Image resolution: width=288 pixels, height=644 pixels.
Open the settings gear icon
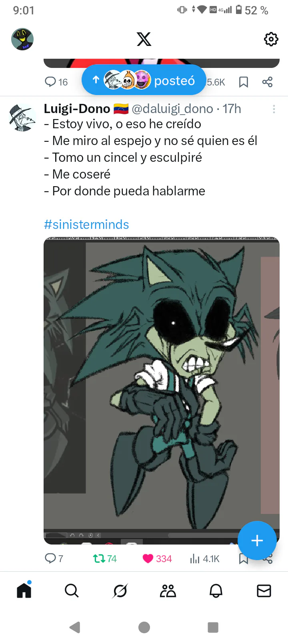click(x=271, y=39)
